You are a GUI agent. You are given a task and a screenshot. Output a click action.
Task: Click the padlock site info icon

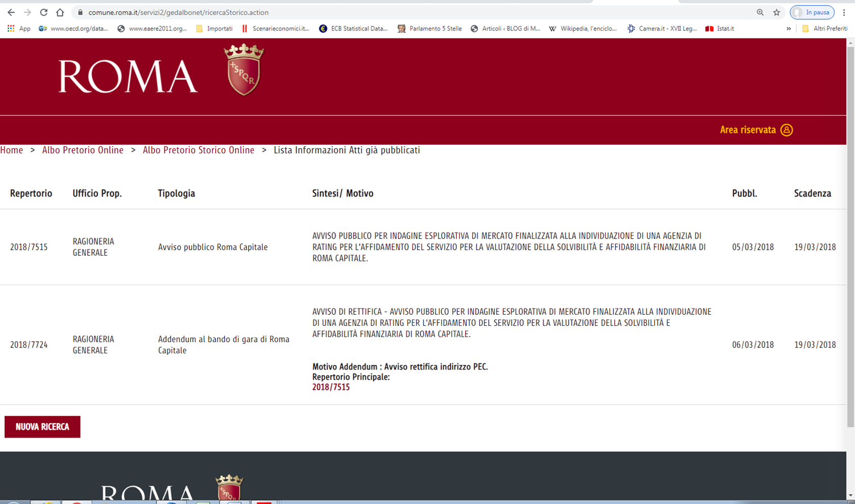pyautogui.click(x=80, y=12)
